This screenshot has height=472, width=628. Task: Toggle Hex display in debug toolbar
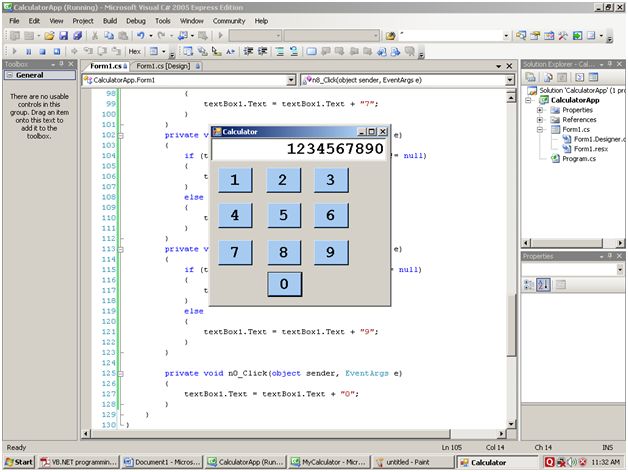coord(134,50)
